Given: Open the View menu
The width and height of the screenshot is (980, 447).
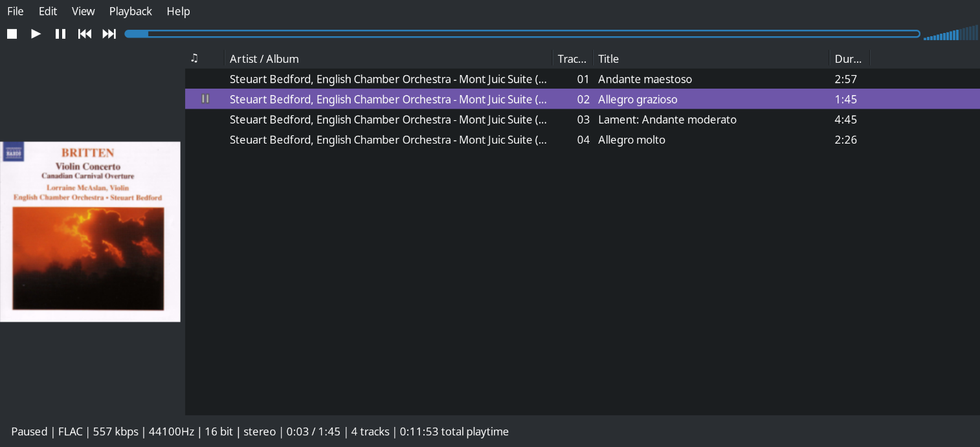Looking at the screenshot, I should pyautogui.click(x=83, y=11).
